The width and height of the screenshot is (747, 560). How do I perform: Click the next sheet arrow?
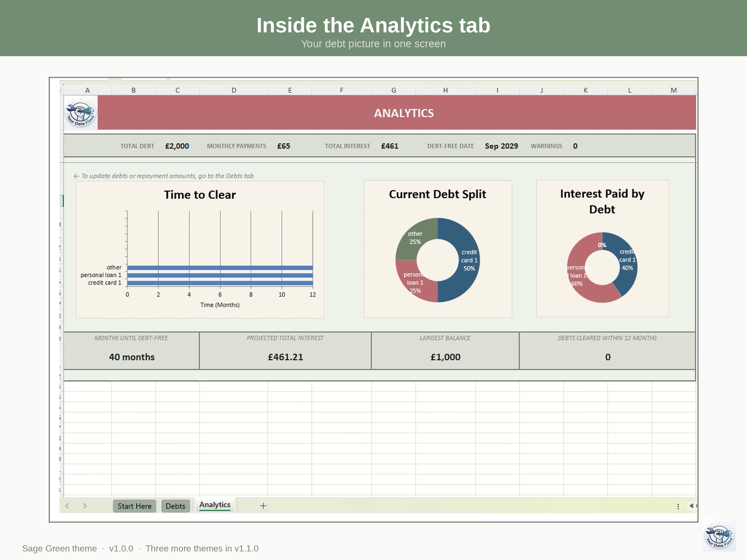click(85, 506)
